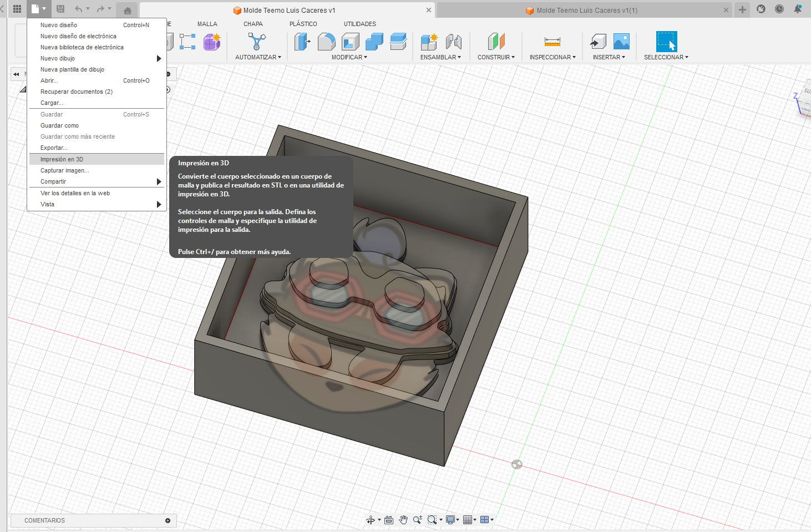The image size is (811, 532).
Task: Click the Joint tool icon
Action: pyautogui.click(x=453, y=42)
